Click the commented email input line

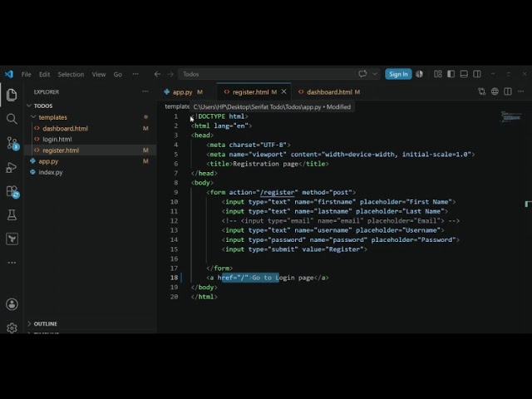[x=341, y=221]
